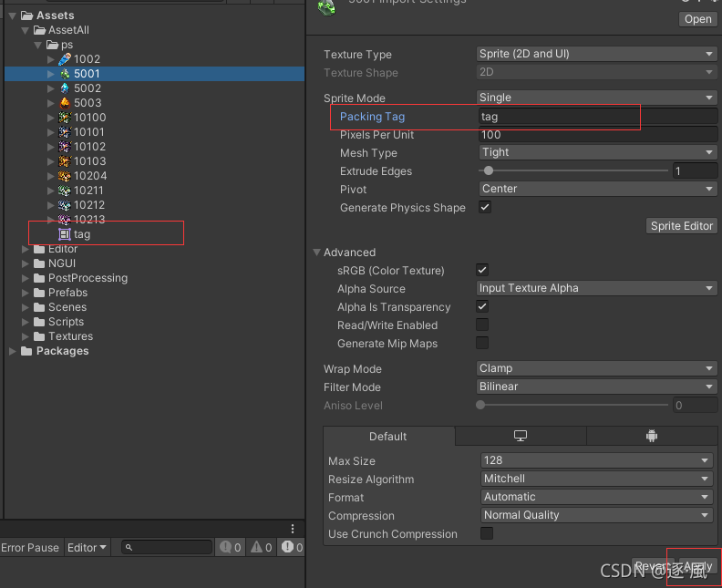
Task: Enable Use Crunch Compression checkbox
Action: pos(486,533)
